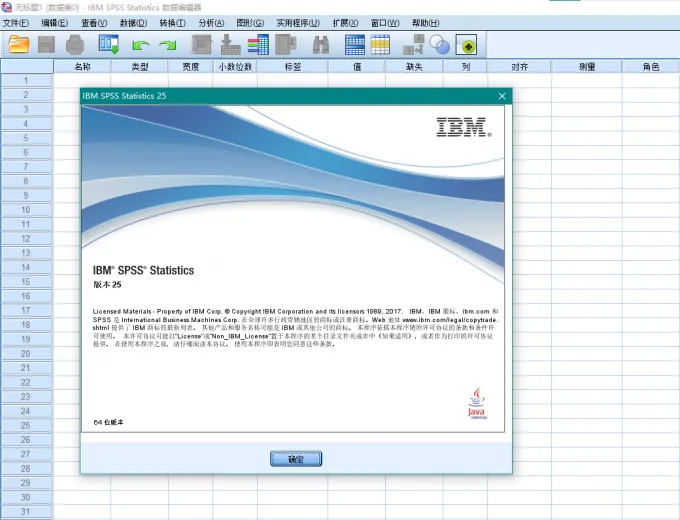The height and width of the screenshot is (520, 680).
Task: Click the 确定 button in About dialog
Action: (296, 459)
